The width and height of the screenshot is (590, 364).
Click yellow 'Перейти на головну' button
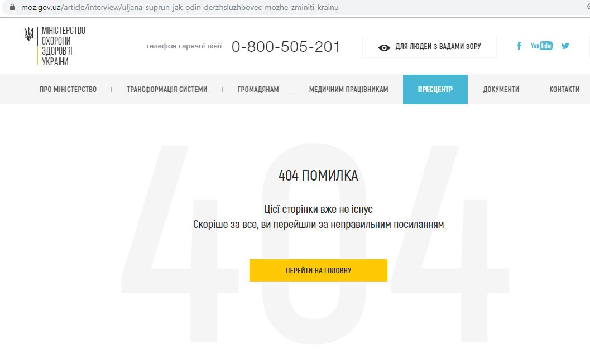click(318, 270)
